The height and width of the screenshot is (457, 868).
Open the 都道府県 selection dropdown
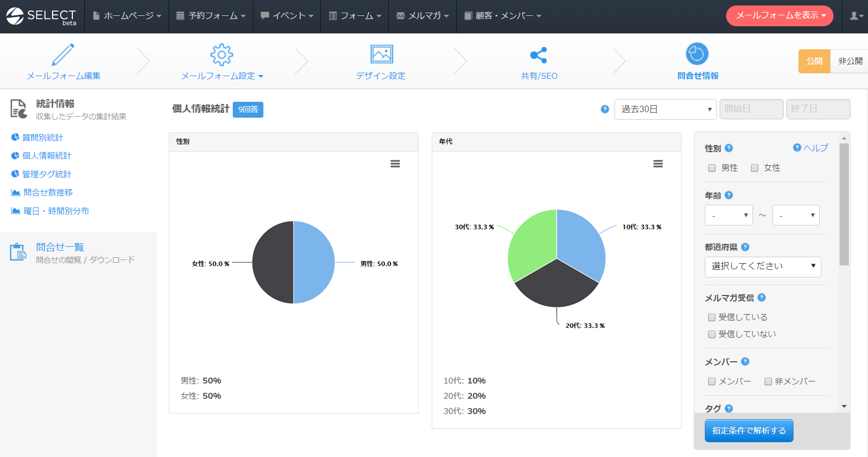tap(762, 267)
